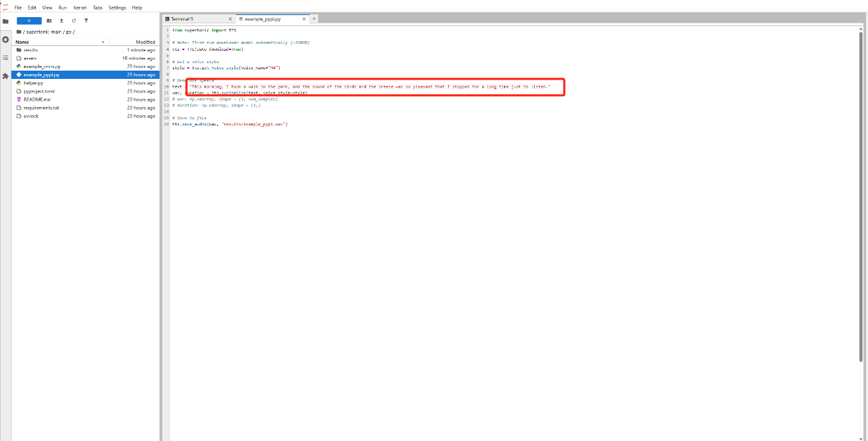Open the View menu
The height and width of the screenshot is (441, 868).
pyautogui.click(x=47, y=8)
